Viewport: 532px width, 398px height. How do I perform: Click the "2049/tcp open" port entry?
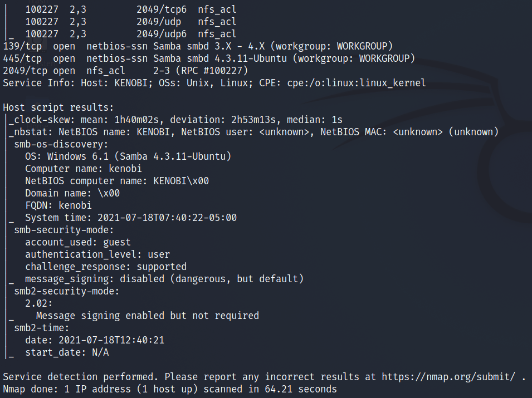click(39, 70)
